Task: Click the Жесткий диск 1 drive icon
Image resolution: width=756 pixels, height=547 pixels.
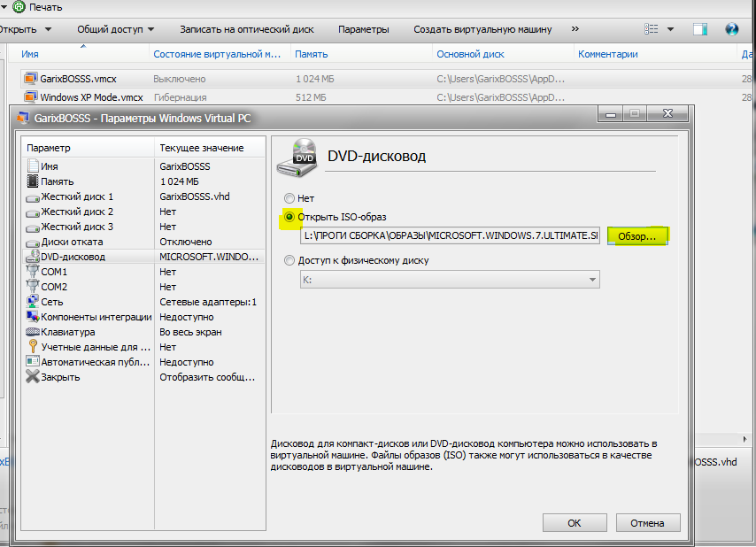Action: 32,197
